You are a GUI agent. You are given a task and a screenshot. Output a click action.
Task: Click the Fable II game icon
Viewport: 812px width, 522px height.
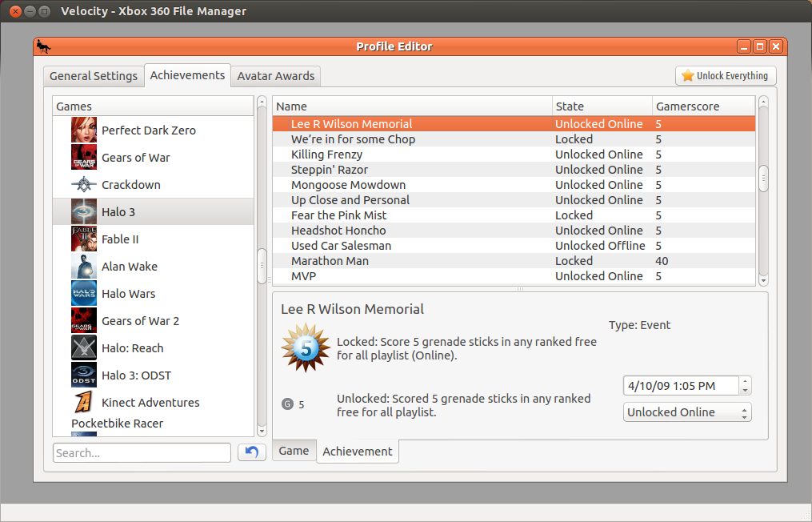coord(84,239)
